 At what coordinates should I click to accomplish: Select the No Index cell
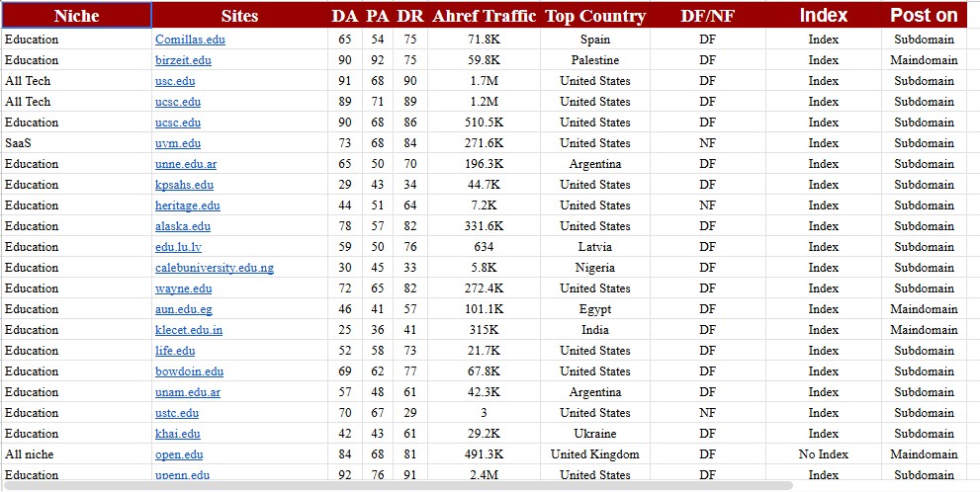click(x=823, y=453)
